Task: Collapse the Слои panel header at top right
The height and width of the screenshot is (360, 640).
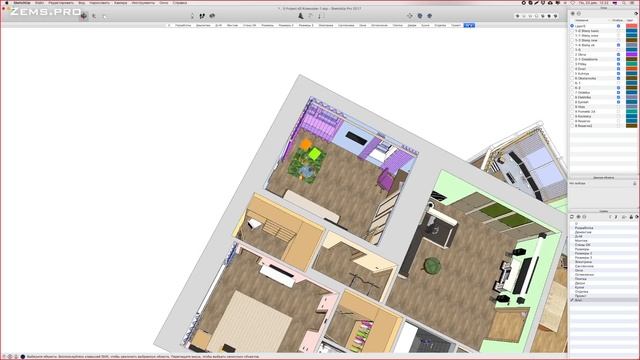Action: click(603, 8)
